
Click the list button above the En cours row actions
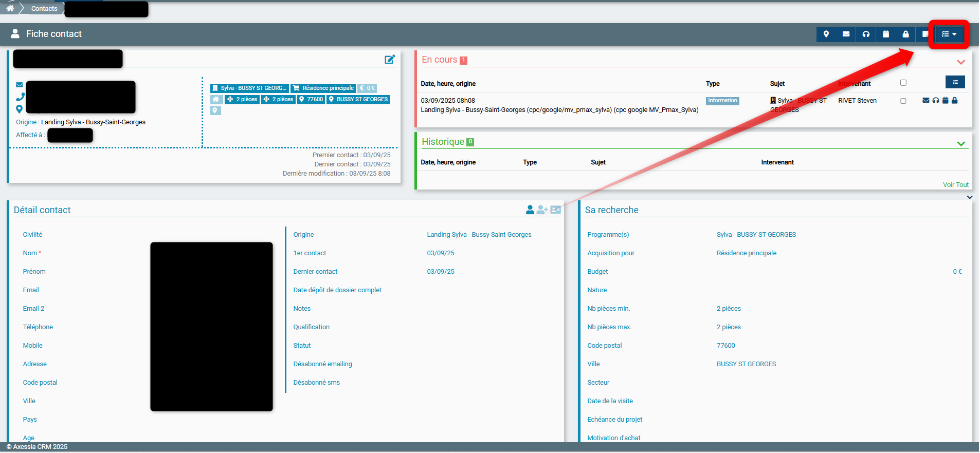[x=955, y=82]
